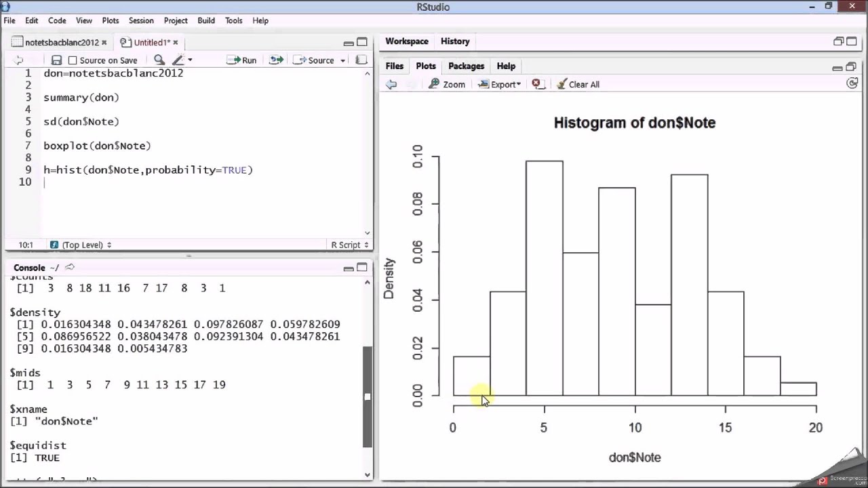This screenshot has width=868, height=488.
Task: Open the Project menu
Action: click(x=176, y=20)
